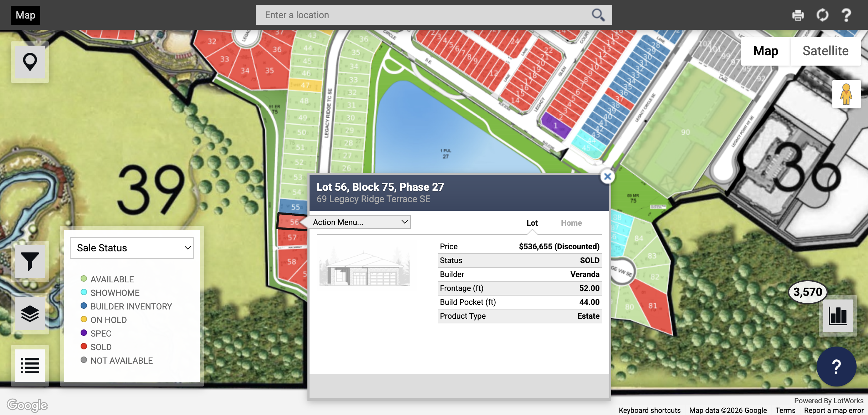Toggle the top-left Map button
This screenshot has height=415, width=868.
click(x=25, y=15)
